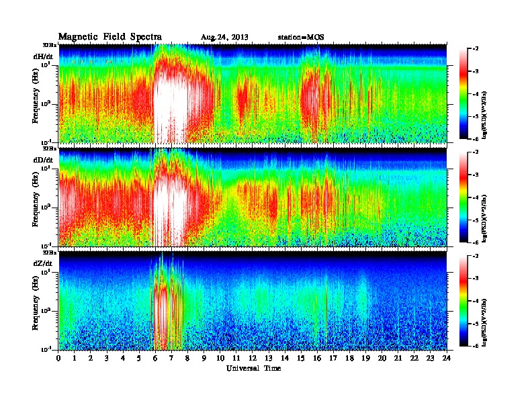Click the '-3' value on dD/dt color bar
The width and height of the screenshot is (532, 411).
(476, 175)
